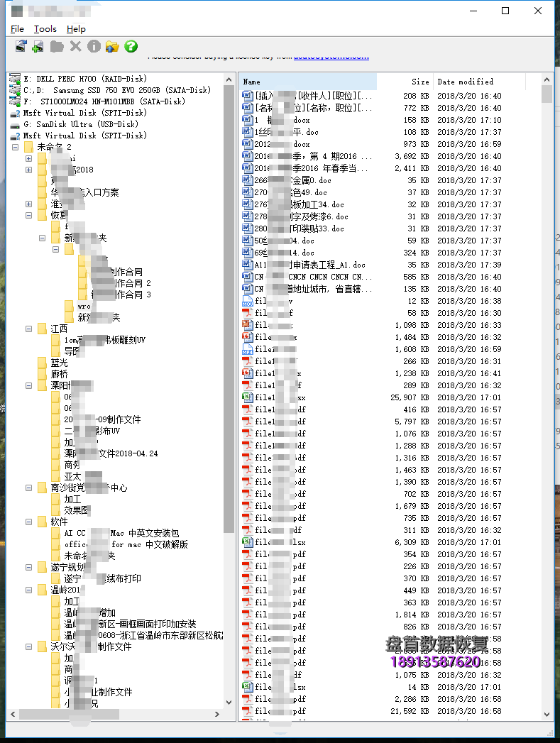Click the drive icon for Samsung SSD 750 EVO
Viewport: 560px width, 743px height.
tap(15, 90)
